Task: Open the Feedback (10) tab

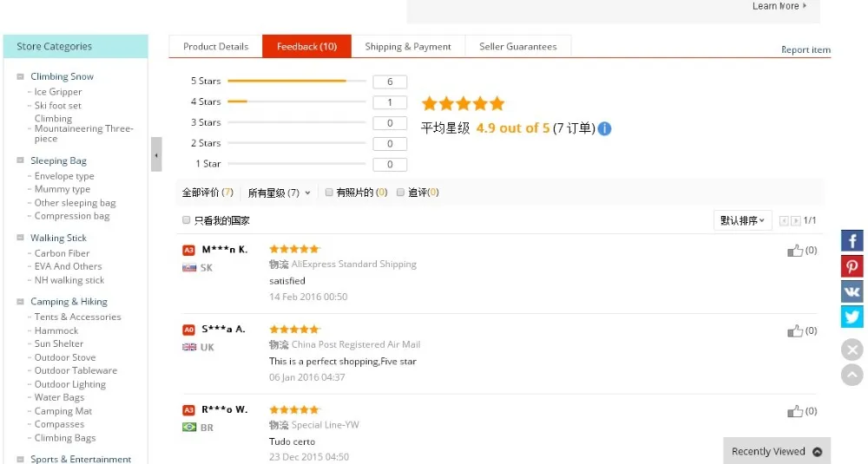Action: tap(306, 47)
